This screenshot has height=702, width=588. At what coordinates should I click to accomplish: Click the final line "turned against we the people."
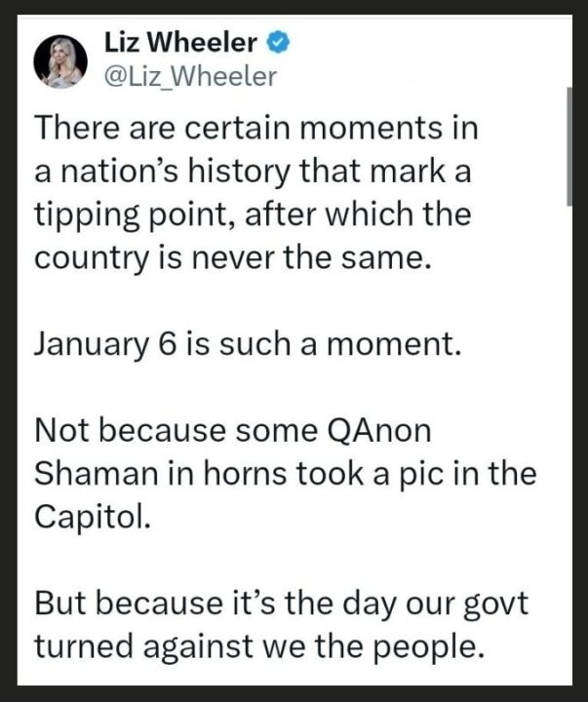[259, 644]
